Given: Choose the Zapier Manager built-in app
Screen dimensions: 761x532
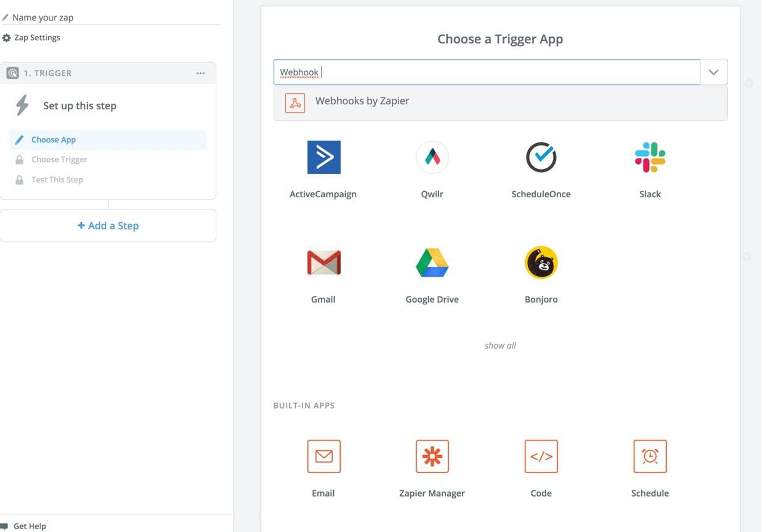Looking at the screenshot, I should coord(432,456).
